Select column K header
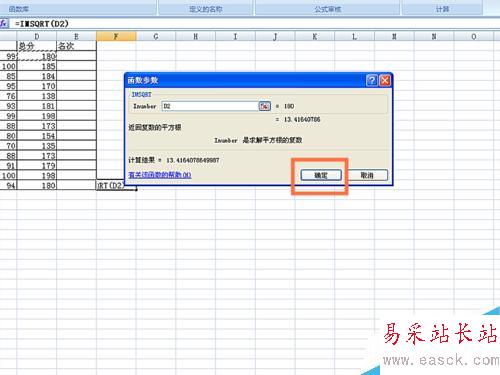This screenshot has height=375, width=500. pyautogui.click(x=315, y=36)
